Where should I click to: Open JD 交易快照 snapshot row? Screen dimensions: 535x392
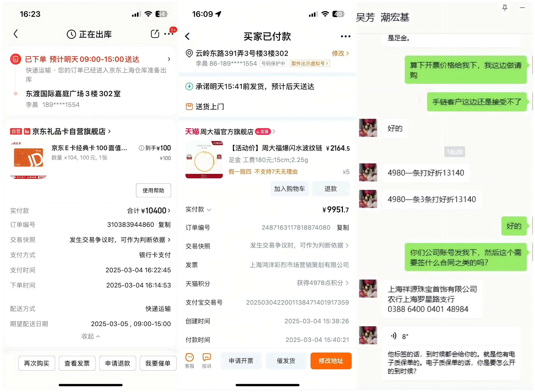[90, 240]
